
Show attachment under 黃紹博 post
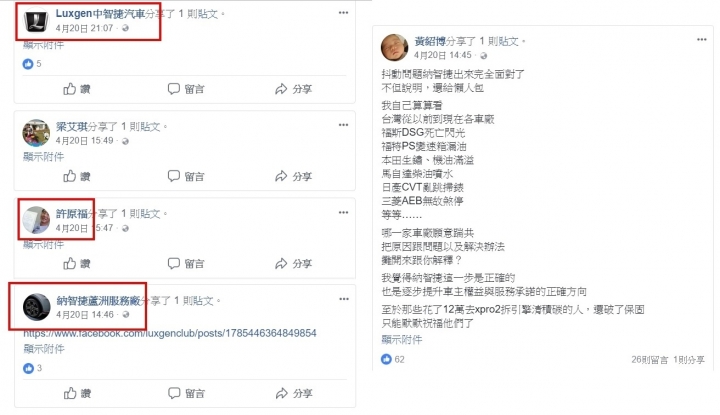pyautogui.click(x=402, y=340)
